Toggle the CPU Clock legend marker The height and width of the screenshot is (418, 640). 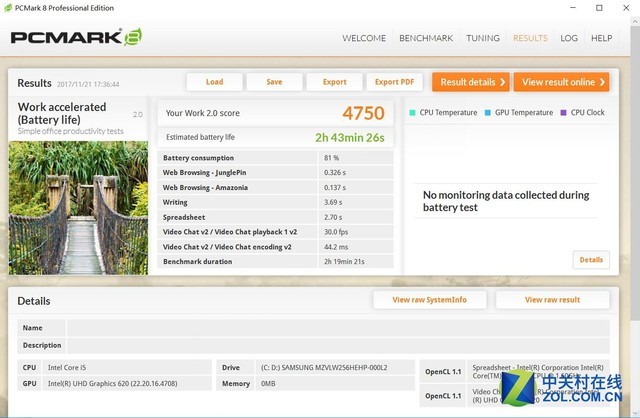pyautogui.click(x=563, y=113)
